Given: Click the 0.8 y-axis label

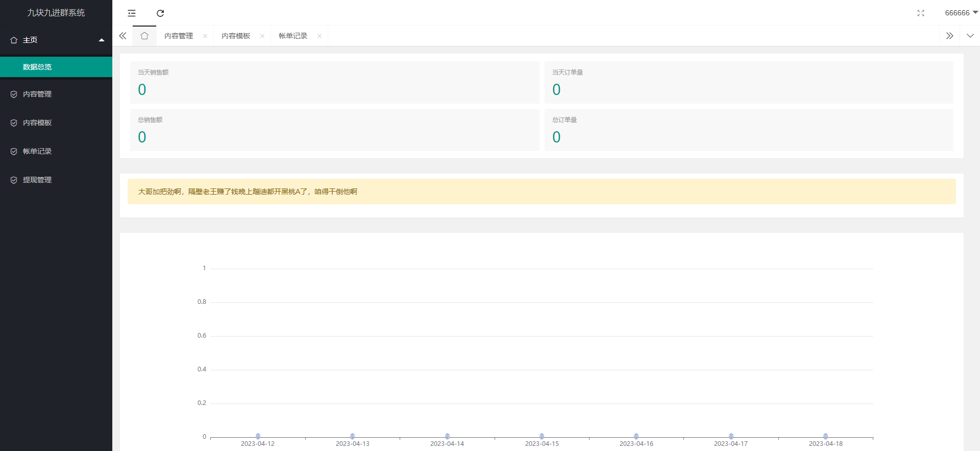Looking at the screenshot, I should tap(202, 302).
